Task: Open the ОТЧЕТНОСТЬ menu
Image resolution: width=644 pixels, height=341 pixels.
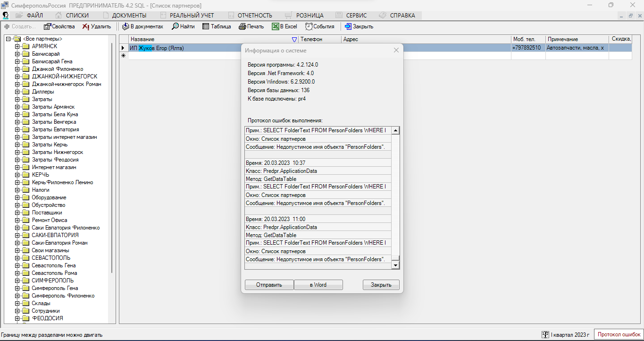Action: tap(255, 16)
